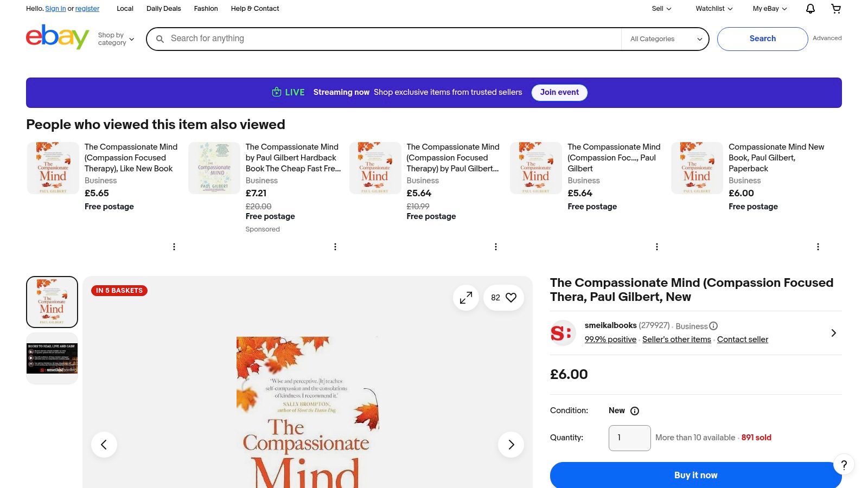The image size is (868, 488).
Task: Click the eBay logo
Action: coord(56,37)
